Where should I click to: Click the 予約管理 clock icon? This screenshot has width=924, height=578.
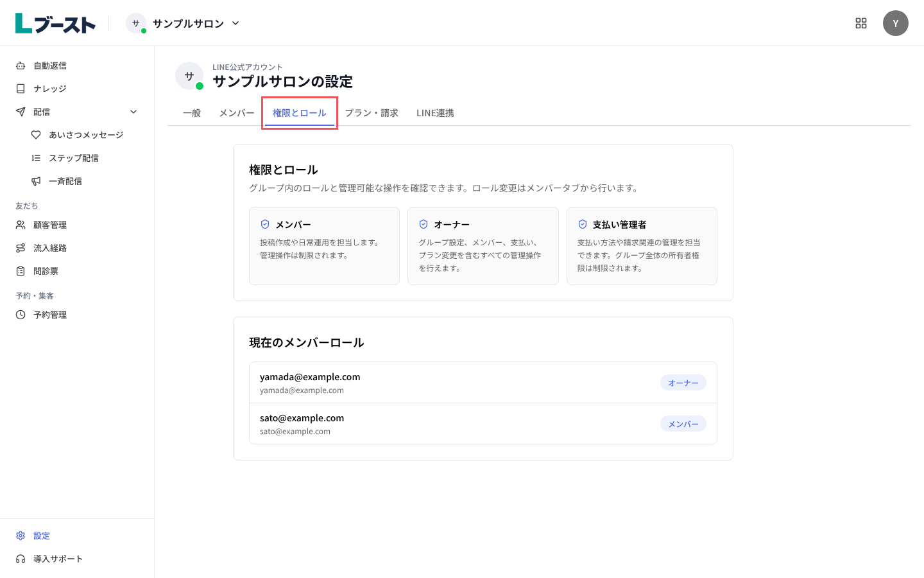21,315
